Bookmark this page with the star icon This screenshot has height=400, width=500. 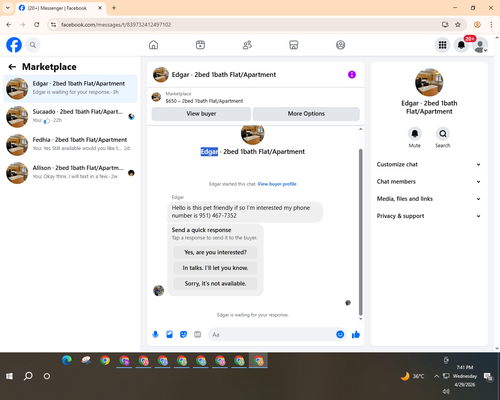point(458,25)
